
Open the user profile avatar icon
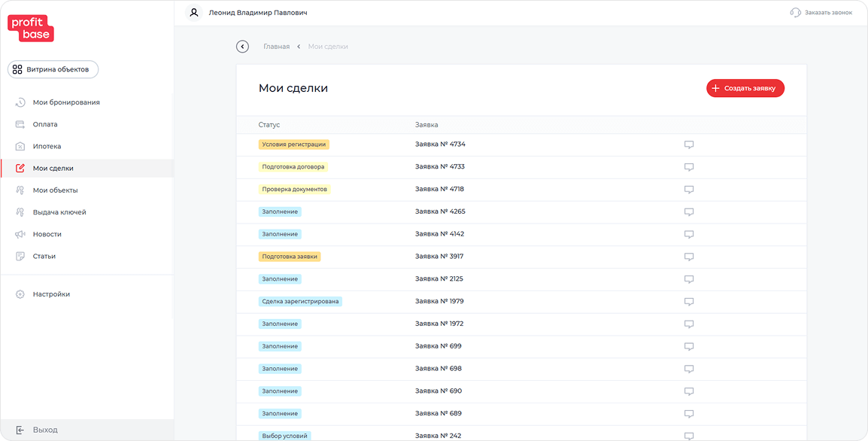tap(194, 12)
